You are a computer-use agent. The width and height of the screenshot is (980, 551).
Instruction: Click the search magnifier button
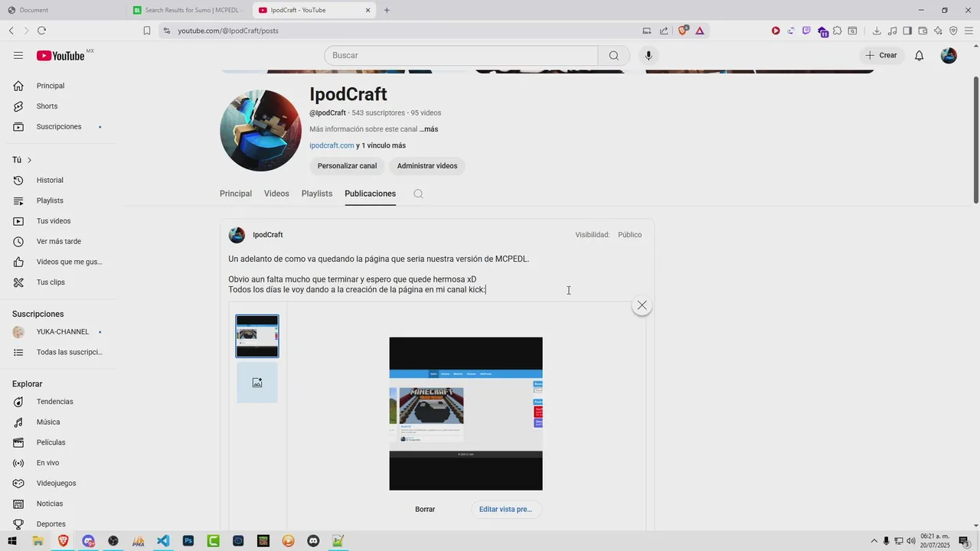[614, 55]
